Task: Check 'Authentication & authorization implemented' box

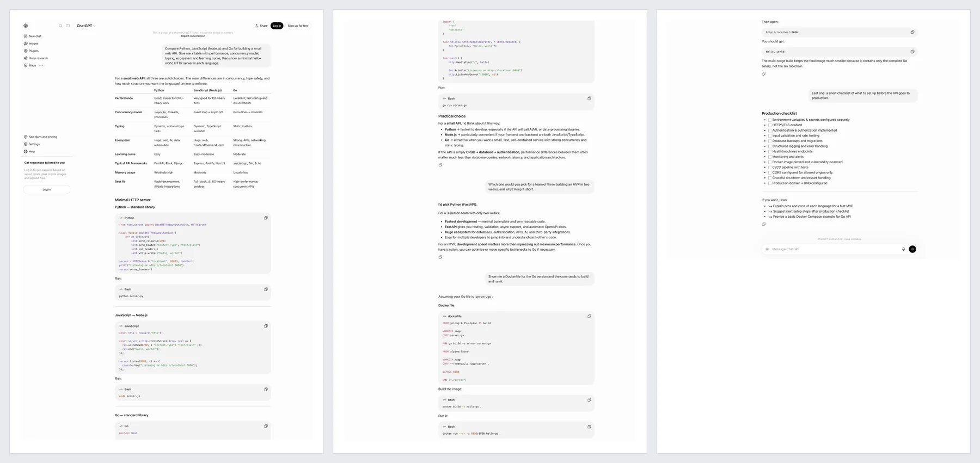Action: pos(770,131)
